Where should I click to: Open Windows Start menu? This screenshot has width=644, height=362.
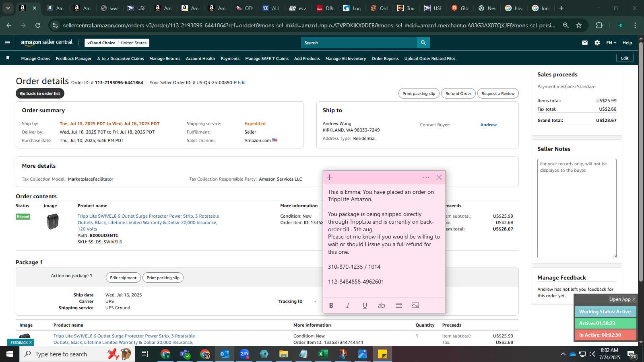point(10,354)
